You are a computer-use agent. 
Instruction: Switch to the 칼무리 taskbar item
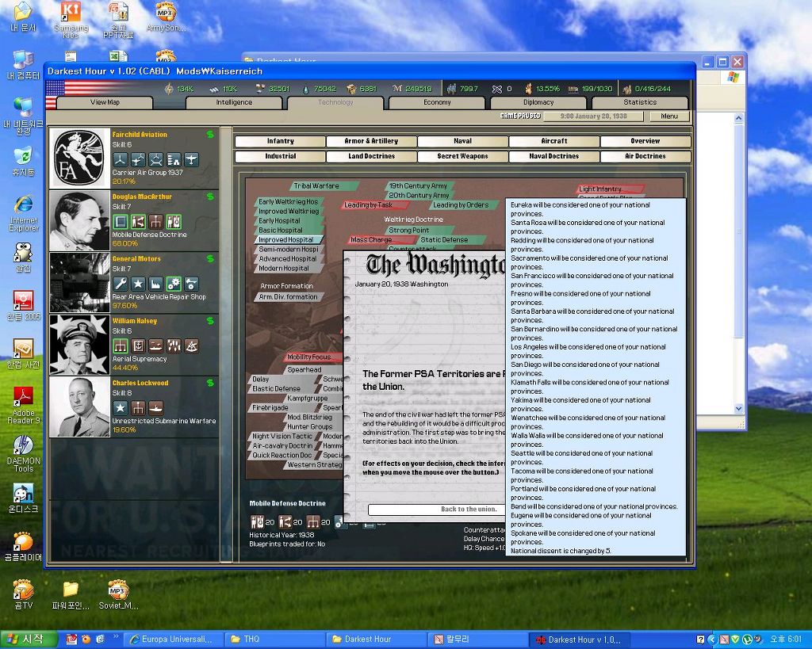[477, 639]
